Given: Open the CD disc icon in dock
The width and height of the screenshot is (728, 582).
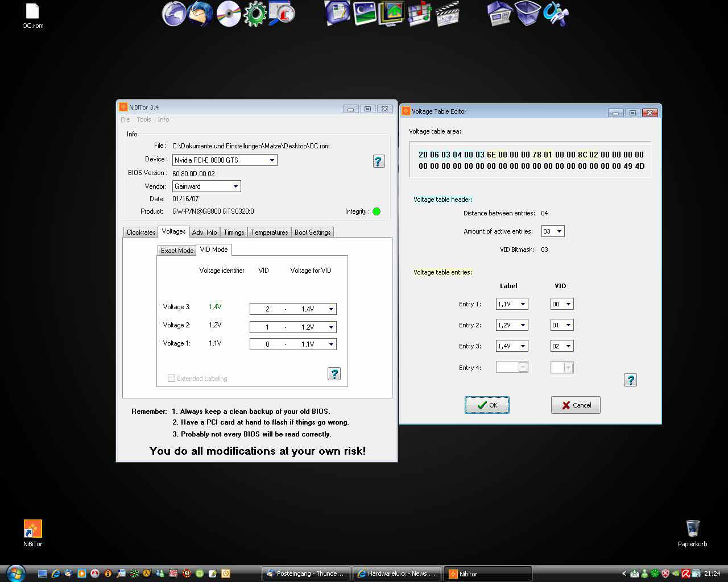Looking at the screenshot, I should pyautogui.click(x=229, y=14).
